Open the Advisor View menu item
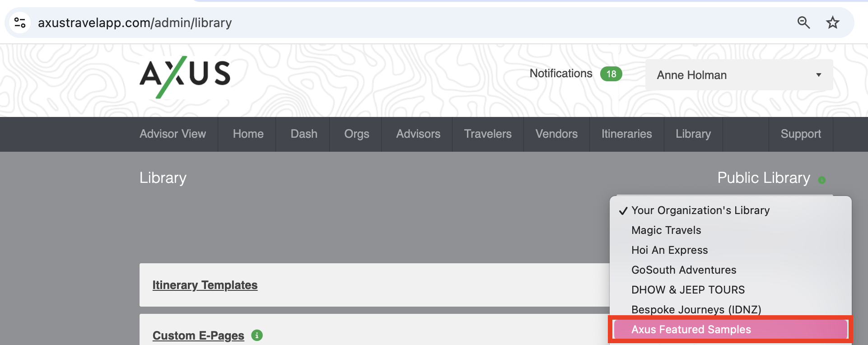Viewport: 868px width, 345px height. click(173, 134)
